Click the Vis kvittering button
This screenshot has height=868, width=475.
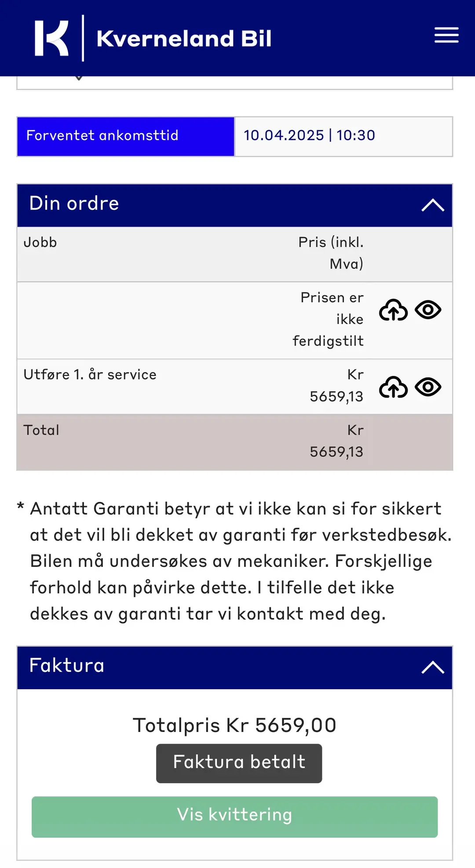tap(234, 817)
